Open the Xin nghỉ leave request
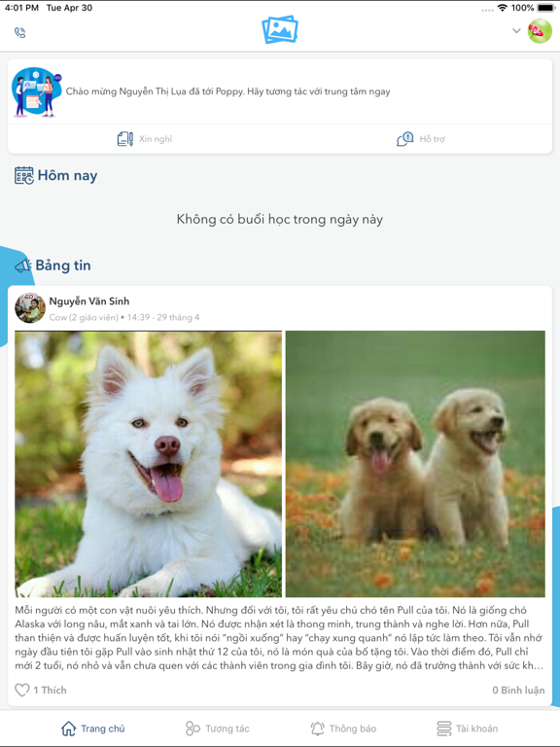The width and height of the screenshot is (560, 747). [x=144, y=139]
